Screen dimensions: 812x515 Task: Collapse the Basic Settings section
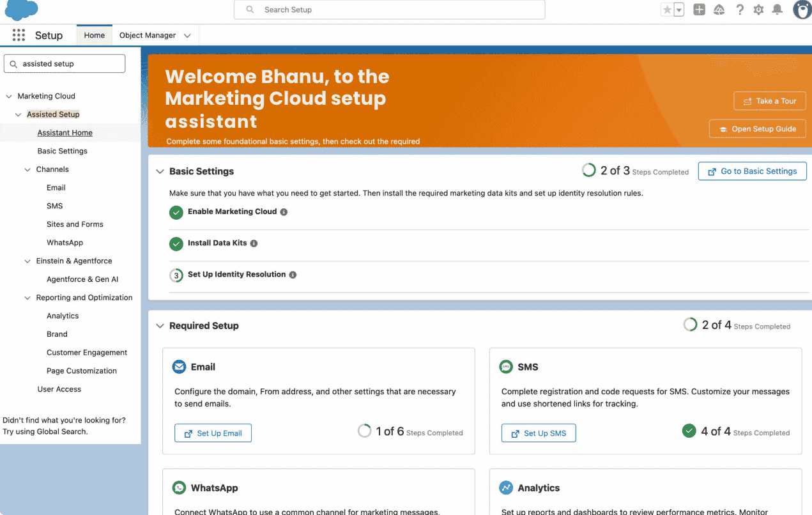[160, 171]
